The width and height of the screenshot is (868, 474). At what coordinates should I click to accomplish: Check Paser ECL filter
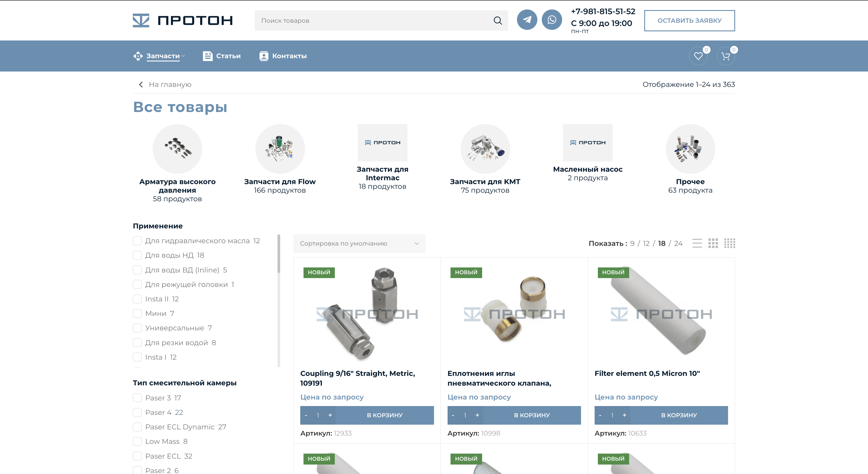pos(137,456)
